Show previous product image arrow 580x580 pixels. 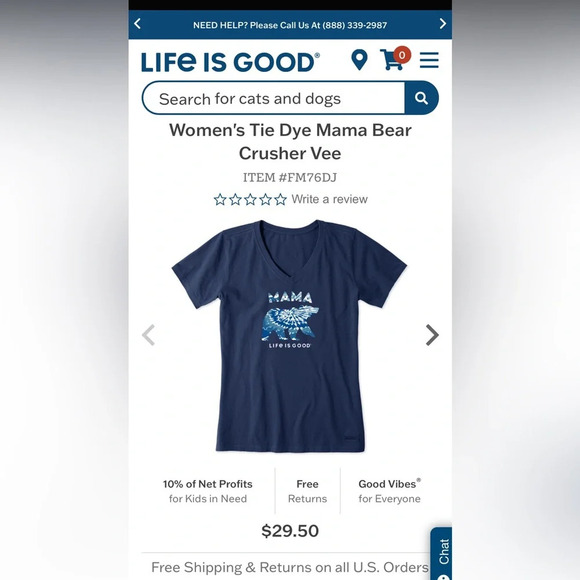pyautogui.click(x=148, y=335)
